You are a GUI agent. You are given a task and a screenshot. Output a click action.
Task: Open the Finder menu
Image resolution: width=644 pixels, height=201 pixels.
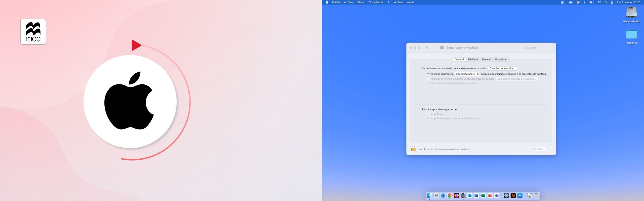point(336,2)
